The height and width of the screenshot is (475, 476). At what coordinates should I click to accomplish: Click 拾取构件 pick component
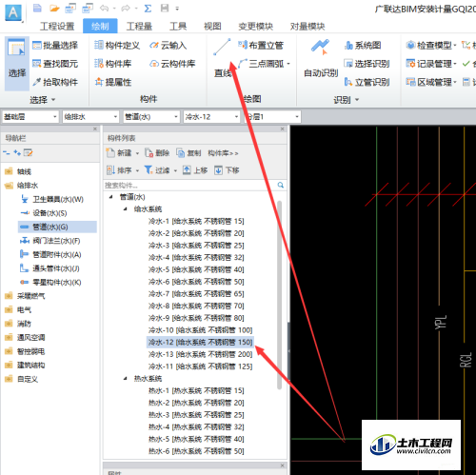55,82
